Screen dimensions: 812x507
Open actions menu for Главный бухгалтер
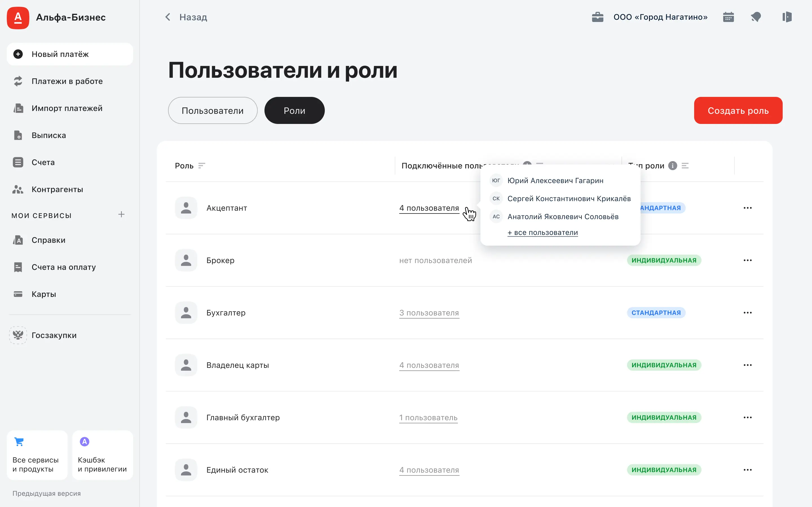point(747,417)
